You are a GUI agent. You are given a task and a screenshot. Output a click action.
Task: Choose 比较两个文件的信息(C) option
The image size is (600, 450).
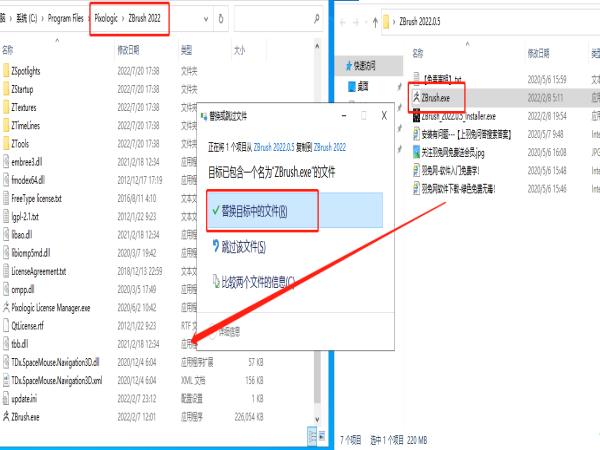point(254,282)
